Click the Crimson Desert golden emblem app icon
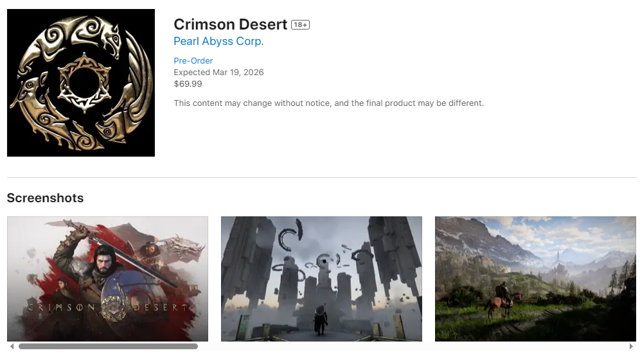This screenshot has width=640, height=364. click(x=81, y=83)
